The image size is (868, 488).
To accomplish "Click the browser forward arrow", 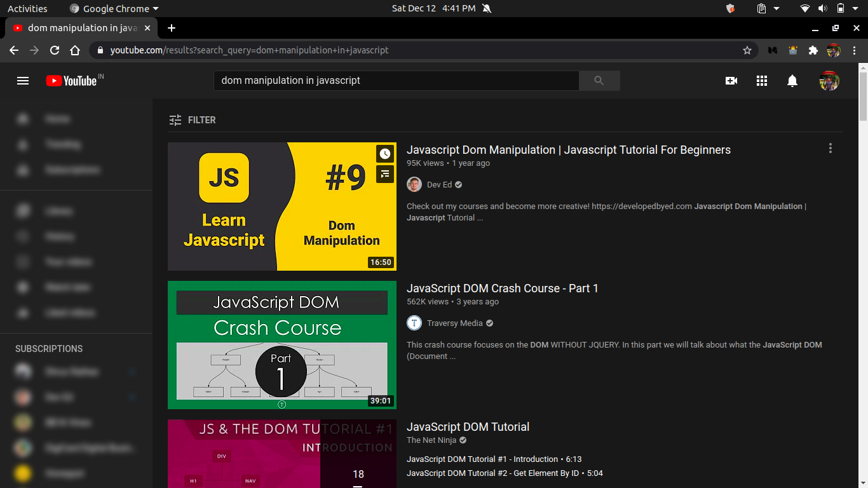I will (34, 50).
